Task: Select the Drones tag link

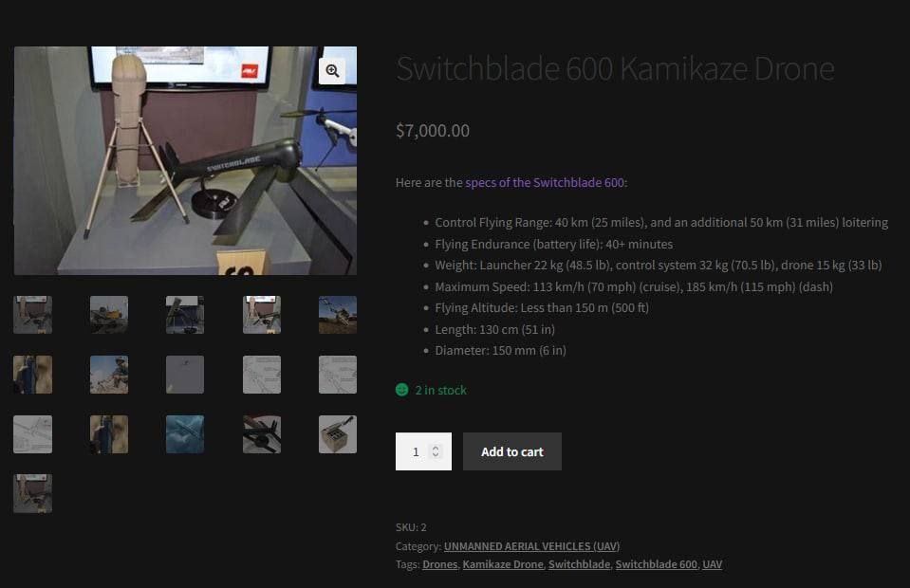Action: (x=440, y=564)
